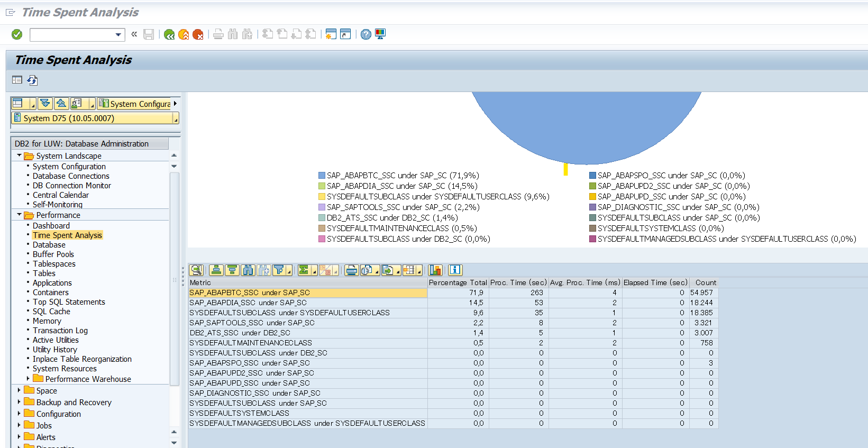This screenshot has height=448, width=868.
Task: Open the command field dropdown arrow
Action: (118, 35)
